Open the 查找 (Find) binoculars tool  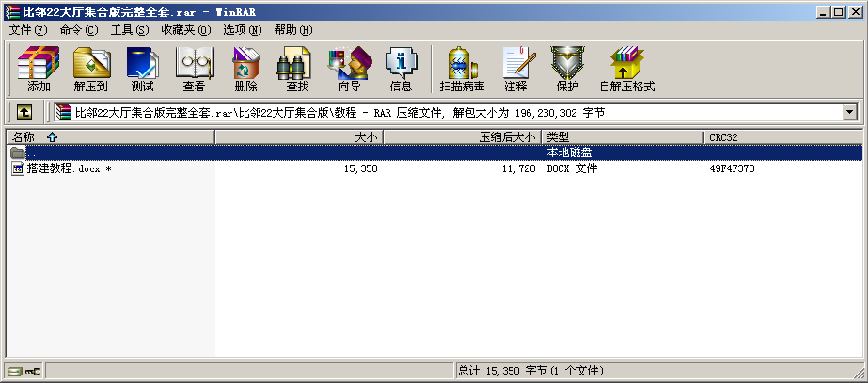[297, 69]
